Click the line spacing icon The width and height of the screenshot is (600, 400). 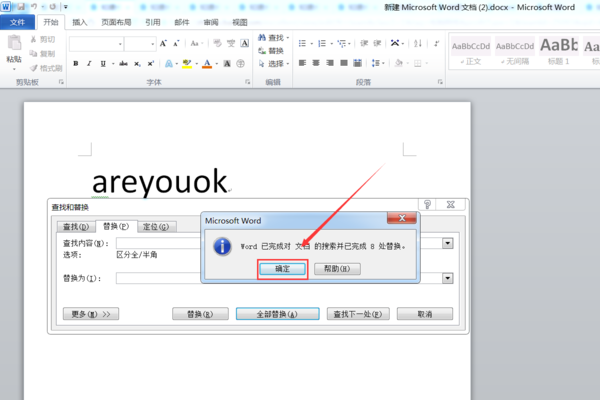[376, 63]
